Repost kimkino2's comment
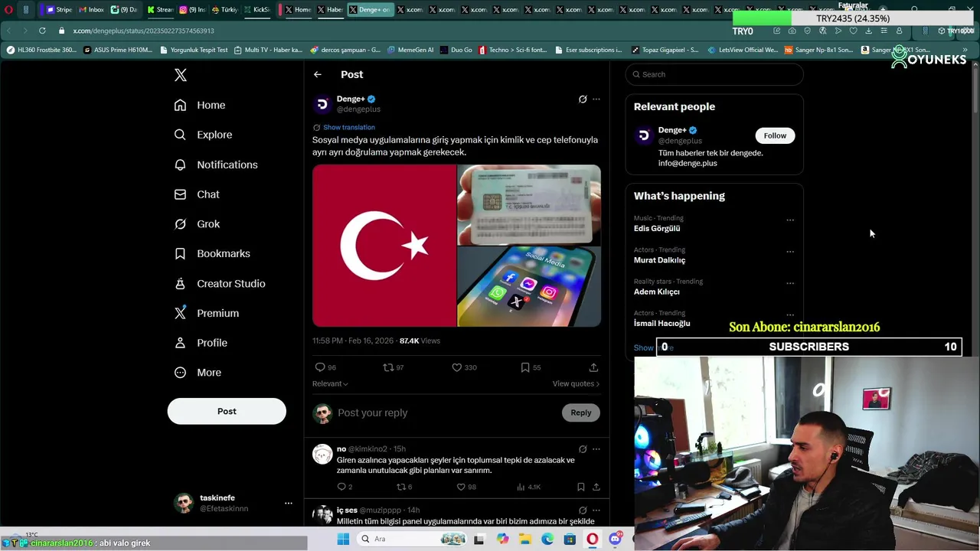 (x=400, y=487)
